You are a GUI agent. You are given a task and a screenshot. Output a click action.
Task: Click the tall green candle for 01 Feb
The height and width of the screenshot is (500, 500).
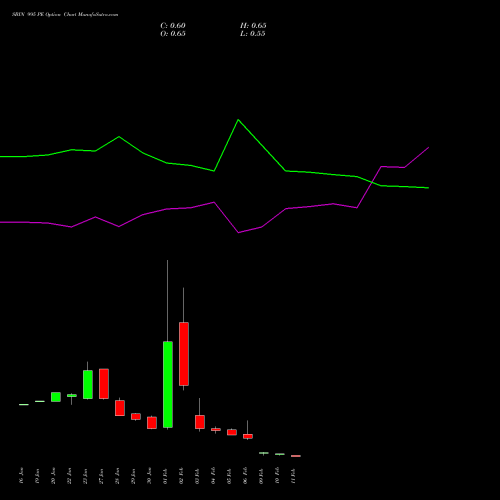[168, 384]
